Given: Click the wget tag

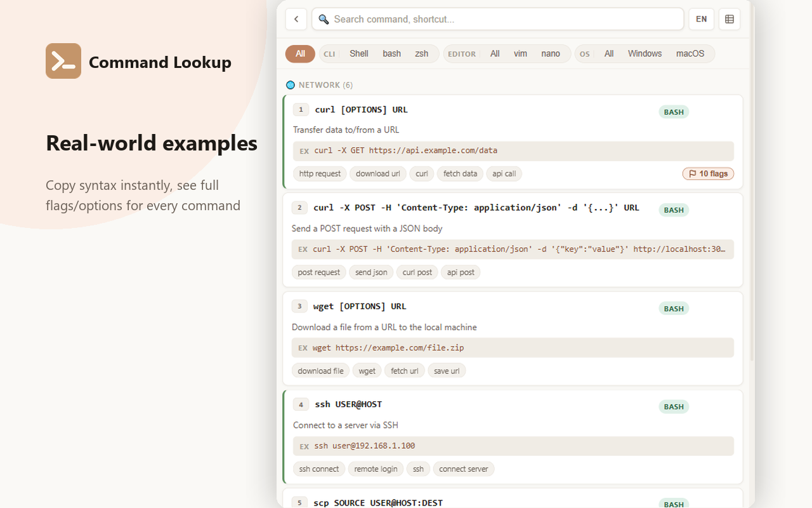Looking at the screenshot, I should coord(367,371).
